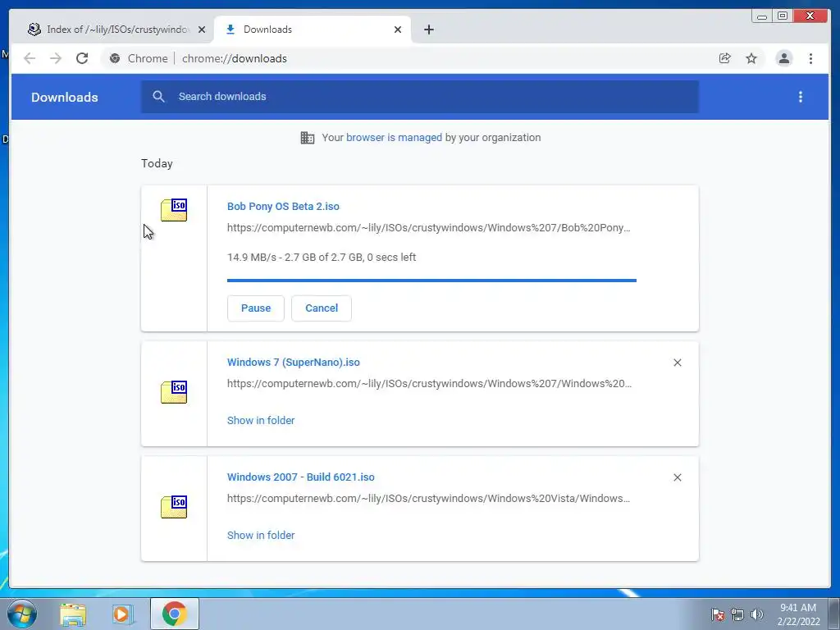Viewport: 840px width, 630px height.
Task: Click the Bob Pony OS Beta 2 ISO file icon
Action: point(174,210)
